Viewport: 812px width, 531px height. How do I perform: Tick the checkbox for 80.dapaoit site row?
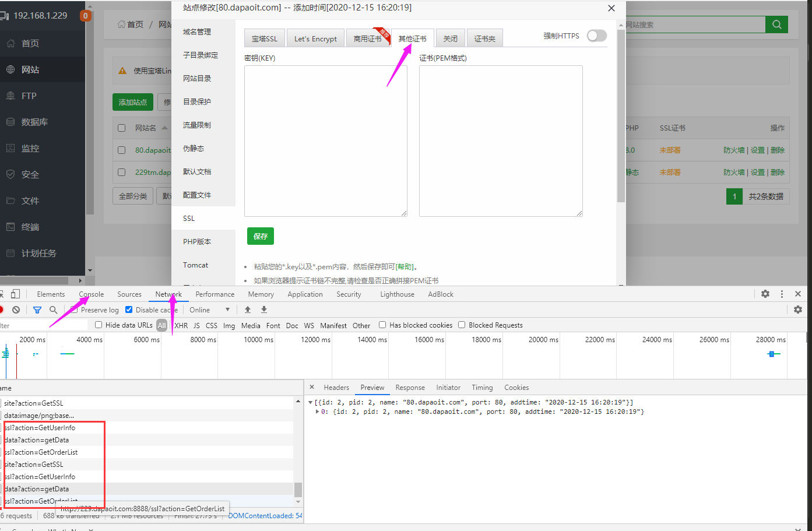click(x=122, y=150)
